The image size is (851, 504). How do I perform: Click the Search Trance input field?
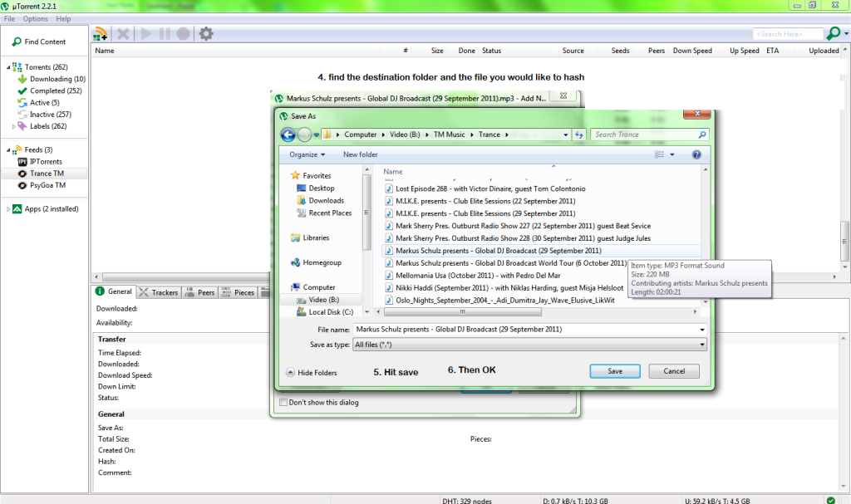(x=645, y=135)
